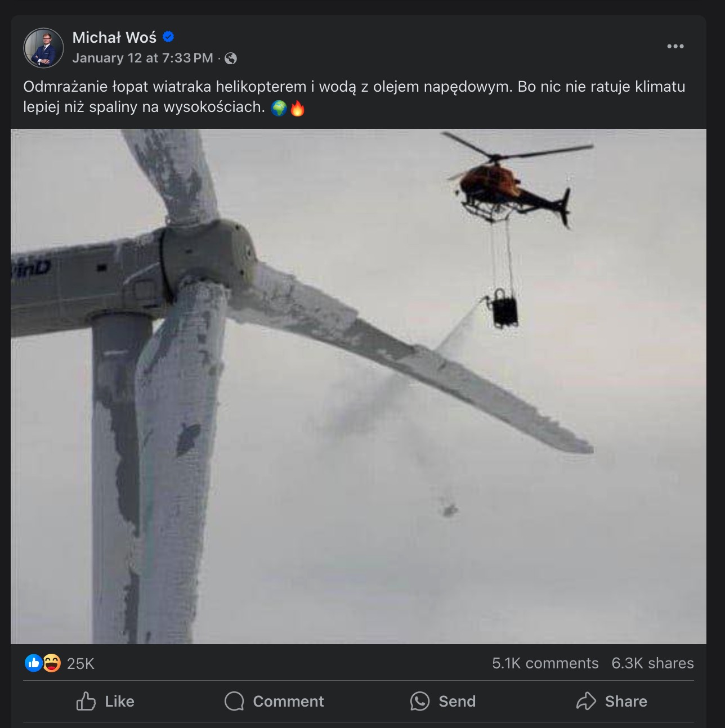
Task: Click the WhatsApp icon beside Send
Action: click(x=419, y=702)
